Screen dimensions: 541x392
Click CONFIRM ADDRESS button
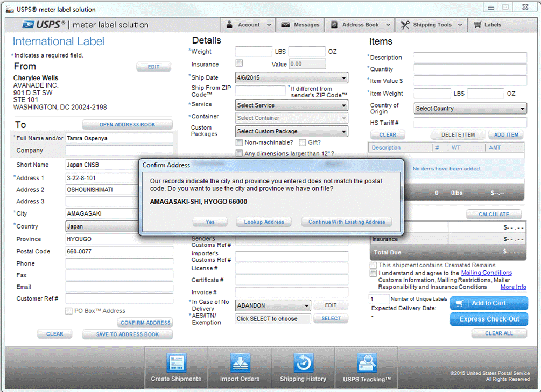pos(145,323)
